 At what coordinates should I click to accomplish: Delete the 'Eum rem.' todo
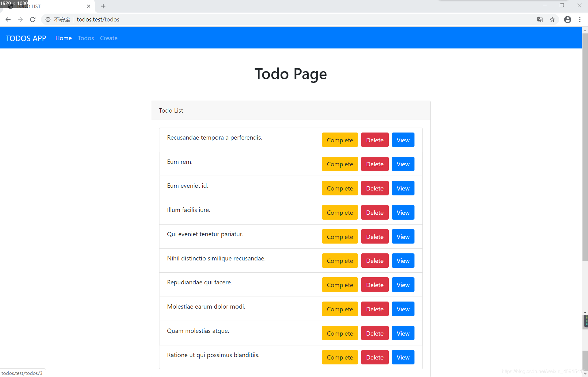click(375, 164)
